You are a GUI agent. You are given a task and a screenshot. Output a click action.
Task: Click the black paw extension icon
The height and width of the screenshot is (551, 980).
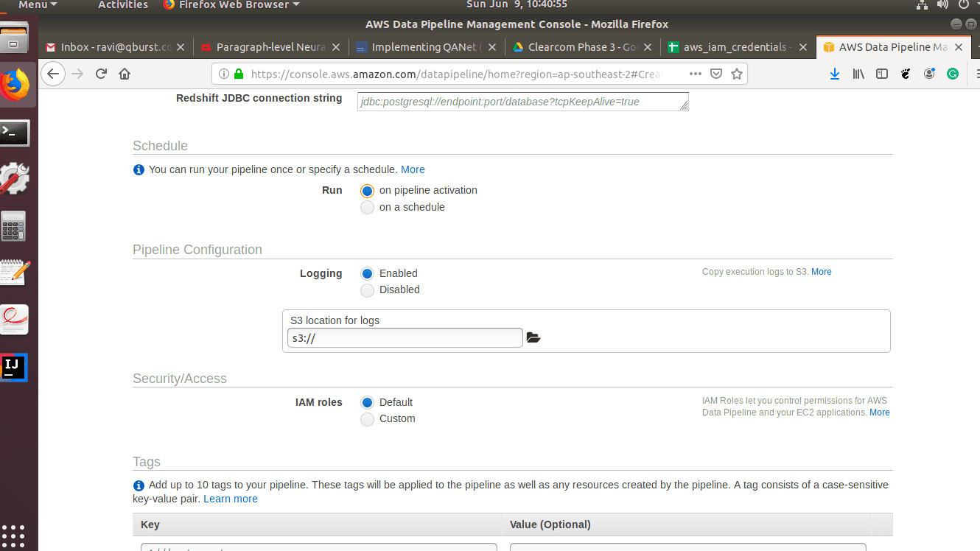click(x=906, y=74)
